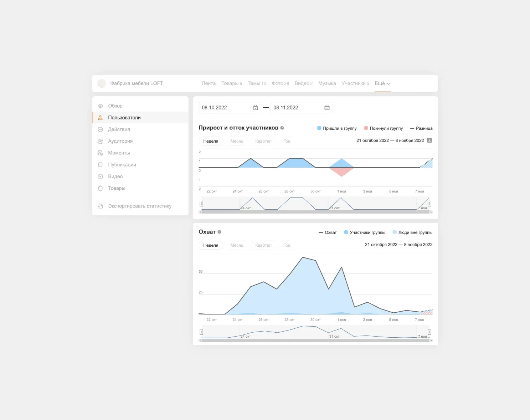530x420 pixels.
Task: Click the Overview eye icon in sidebar
Action: click(101, 106)
